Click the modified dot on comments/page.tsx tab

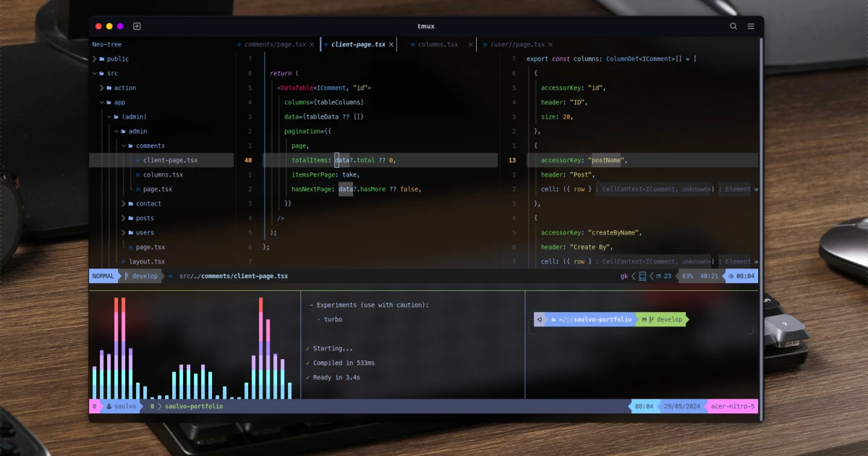tap(239, 44)
